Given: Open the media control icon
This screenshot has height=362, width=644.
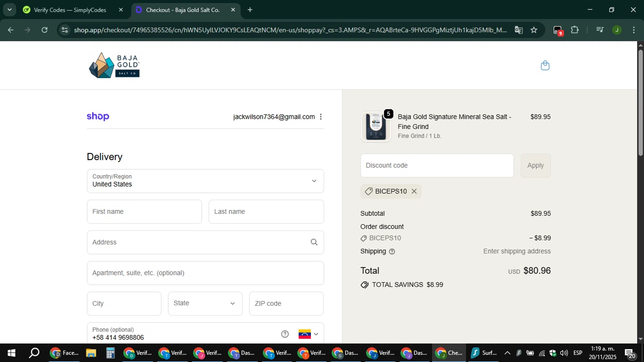Looking at the screenshot, I should [600, 30].
